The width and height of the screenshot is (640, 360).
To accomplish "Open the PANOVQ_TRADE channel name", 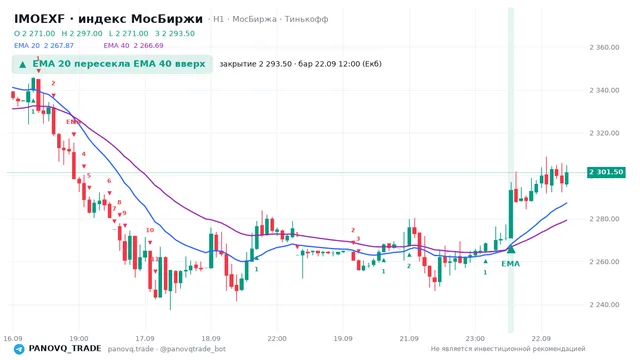I will (x=65, y=349).
